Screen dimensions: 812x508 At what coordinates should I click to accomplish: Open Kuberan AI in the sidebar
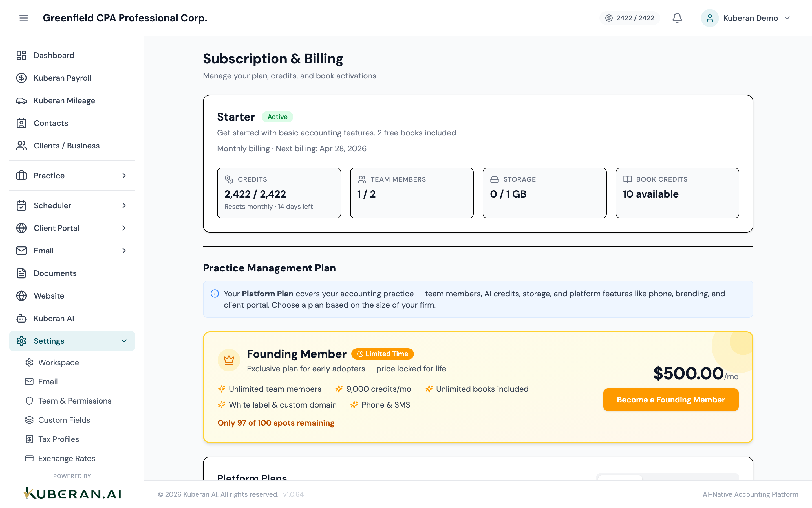tap(72, 319)
